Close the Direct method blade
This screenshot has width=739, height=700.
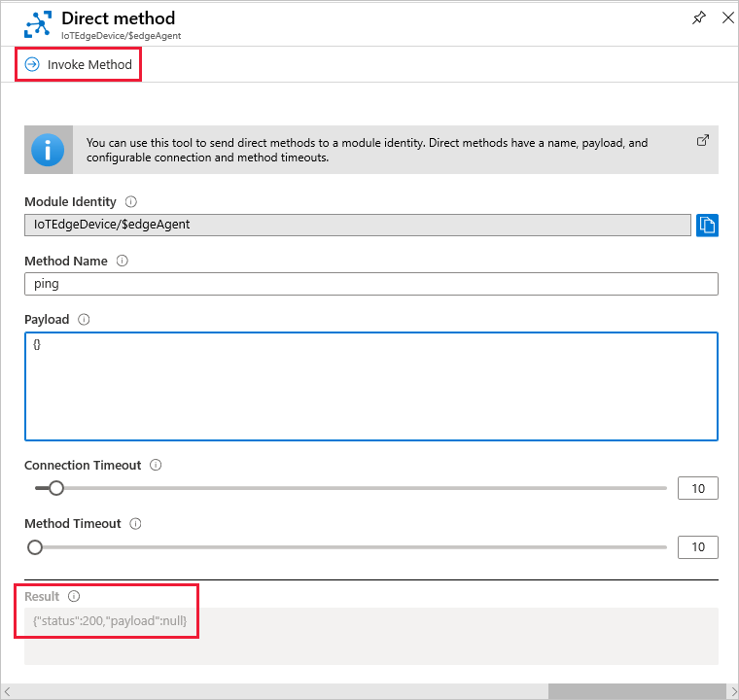pos(727,17)
